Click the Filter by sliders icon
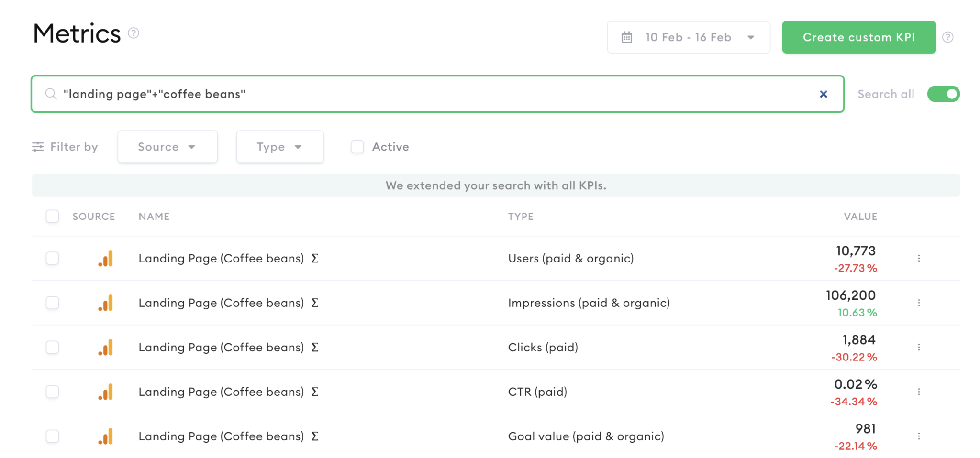This screenshot has height=458, width=980. (x=39, y=147)
